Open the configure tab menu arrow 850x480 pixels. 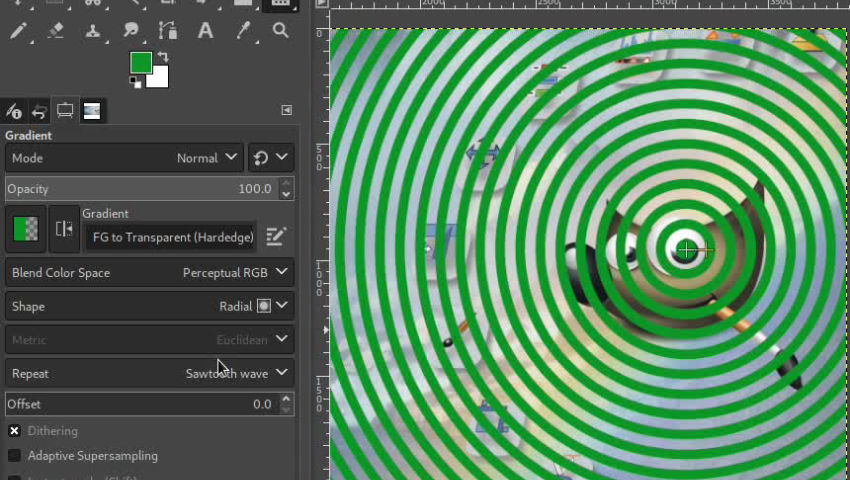(287, 110)
